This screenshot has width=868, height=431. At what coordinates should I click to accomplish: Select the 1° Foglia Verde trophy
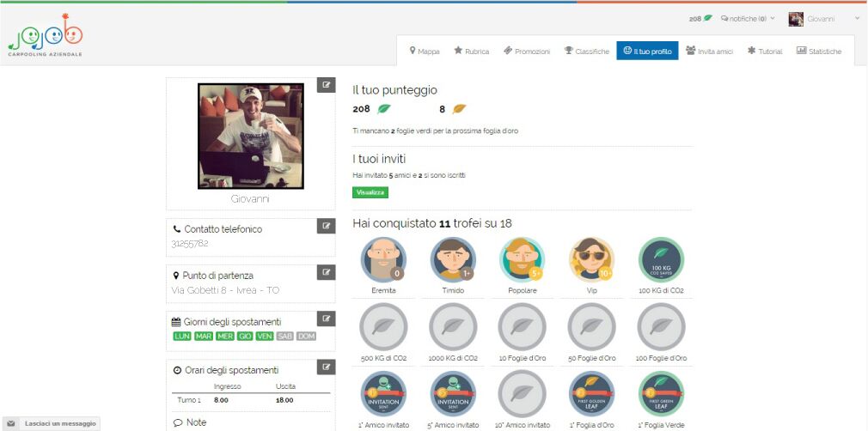click(661, 393)
